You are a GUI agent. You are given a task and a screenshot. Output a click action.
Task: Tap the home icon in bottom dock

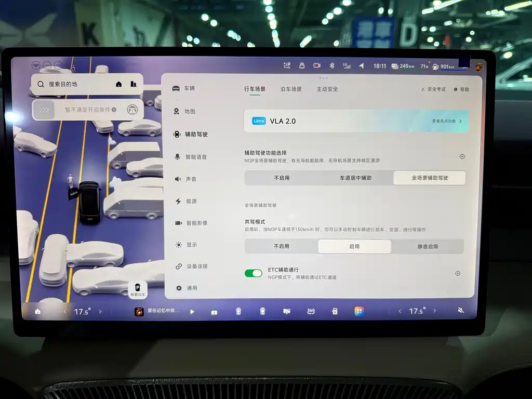[37, 311]
